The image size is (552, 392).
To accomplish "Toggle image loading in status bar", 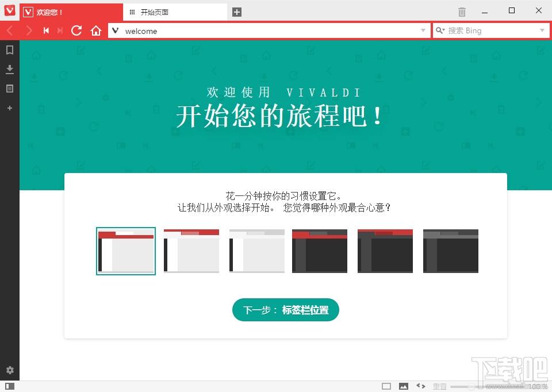I will (404, 386).
